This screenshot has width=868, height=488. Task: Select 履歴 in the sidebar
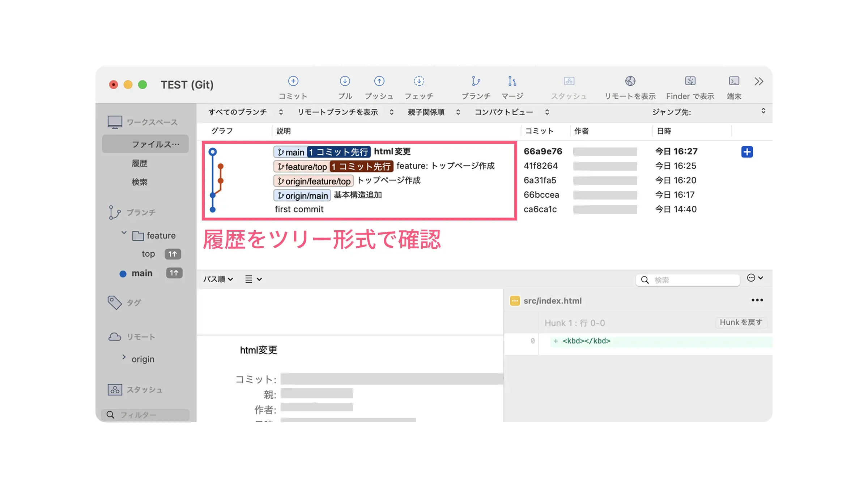(x=139, y=163)
